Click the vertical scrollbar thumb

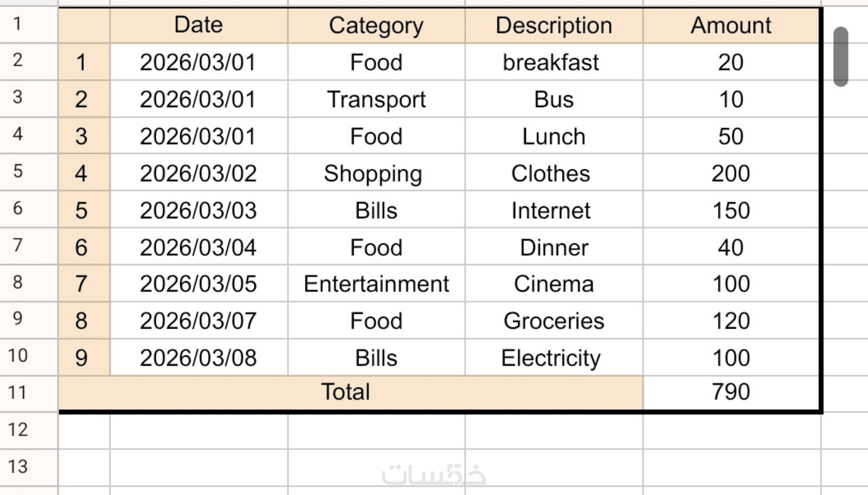pyautogui.click(x=840, y=56)
